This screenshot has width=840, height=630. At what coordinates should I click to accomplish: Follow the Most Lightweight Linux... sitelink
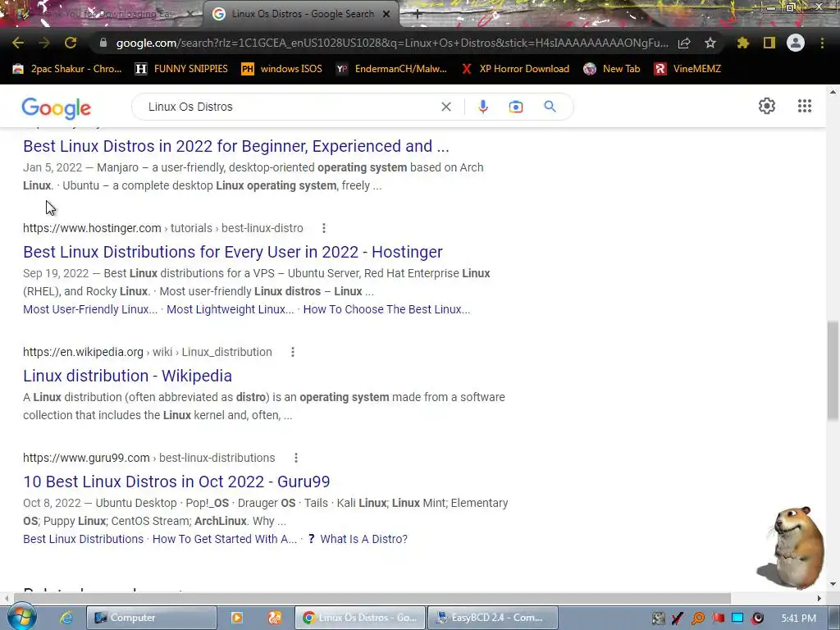click(231, 309)
